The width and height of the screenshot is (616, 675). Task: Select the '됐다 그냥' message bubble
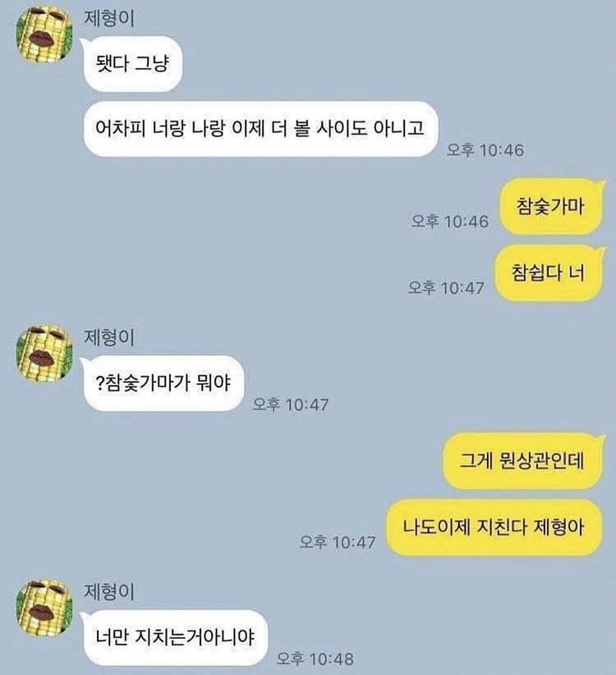[132, 64]
